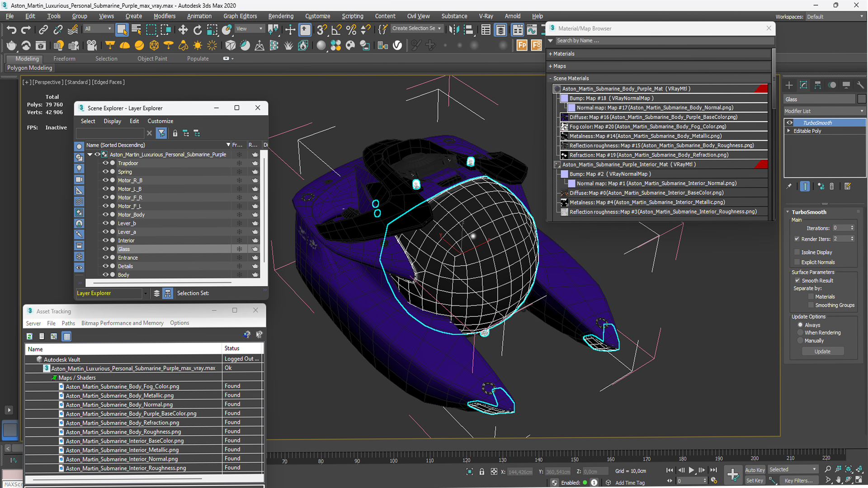Open the Rendering menu

(281, 16)
